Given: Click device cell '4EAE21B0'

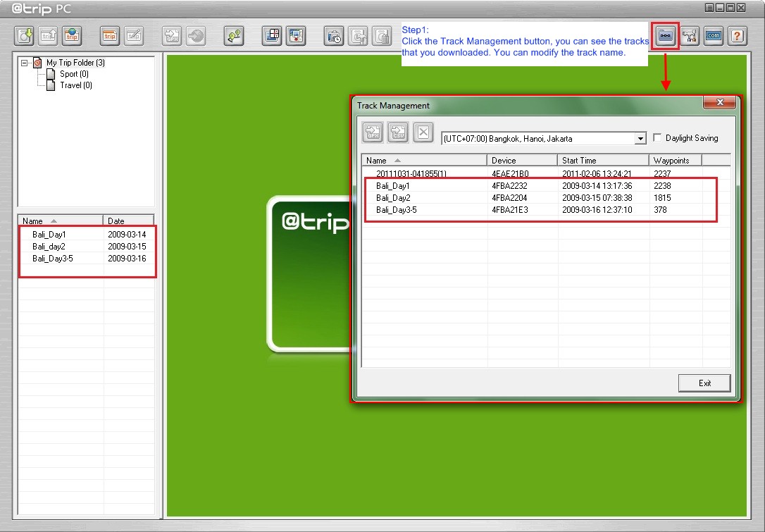Looking at the screenshot, I should pyautogui.click(x=510, y=174).
